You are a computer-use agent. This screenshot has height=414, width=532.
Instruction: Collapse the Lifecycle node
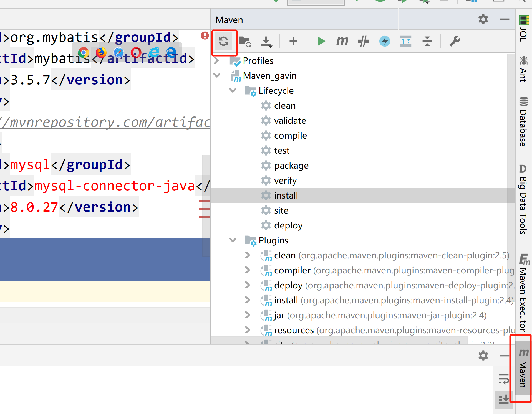(233, 90)
